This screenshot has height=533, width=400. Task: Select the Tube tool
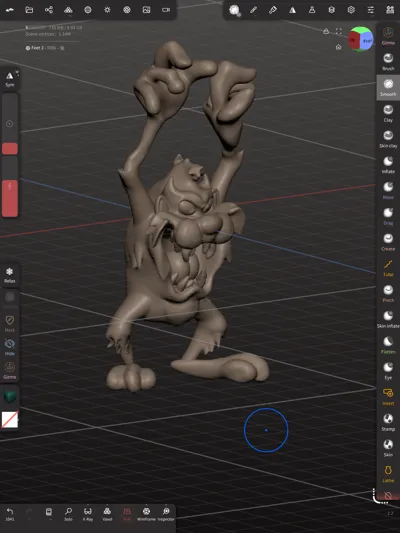388,268
